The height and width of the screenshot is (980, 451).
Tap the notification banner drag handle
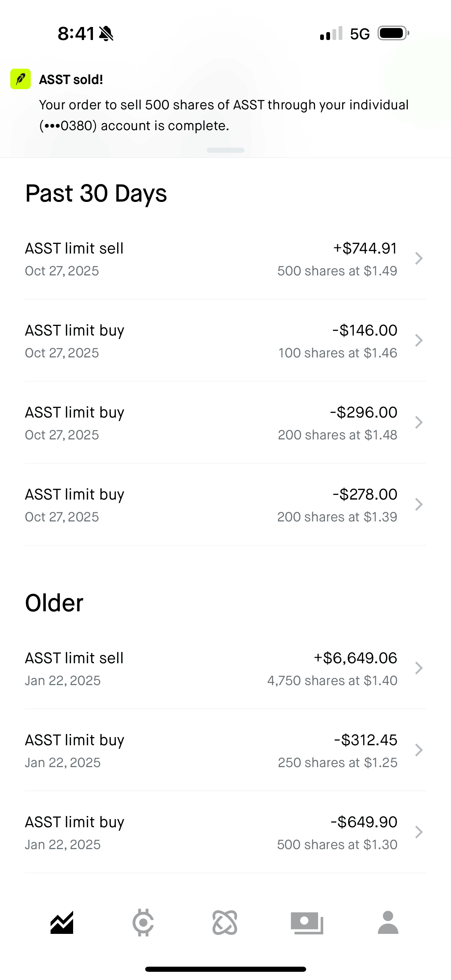tap(225, 150)
